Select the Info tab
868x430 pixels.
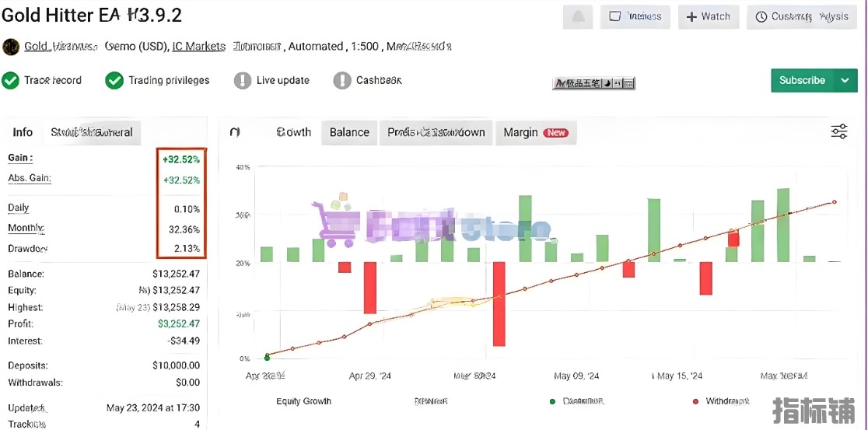click(x=23, y=132)
